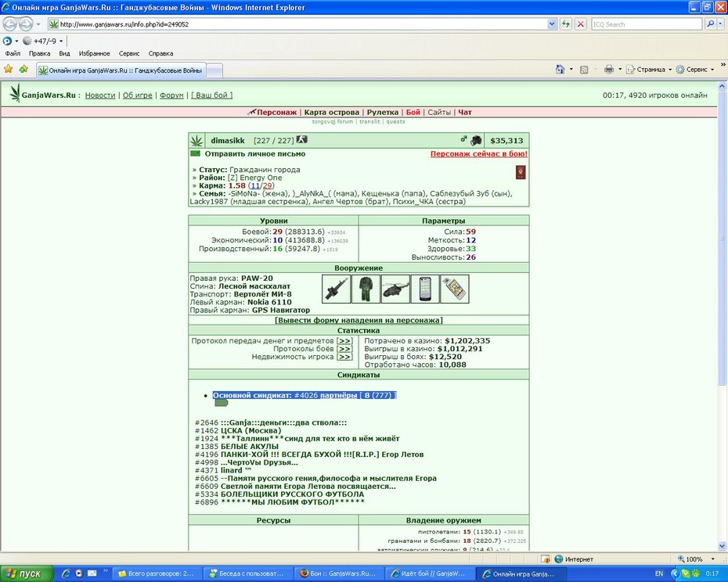The image size is (728, 582).
Task: Open the Карта острова link
Action: click(x=331, y=113)
